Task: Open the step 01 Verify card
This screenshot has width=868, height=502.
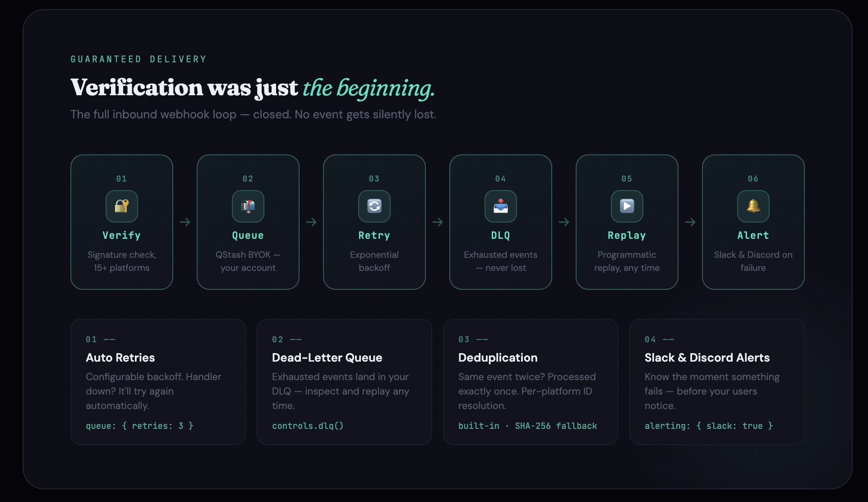Action: click(x=121, y=222)
